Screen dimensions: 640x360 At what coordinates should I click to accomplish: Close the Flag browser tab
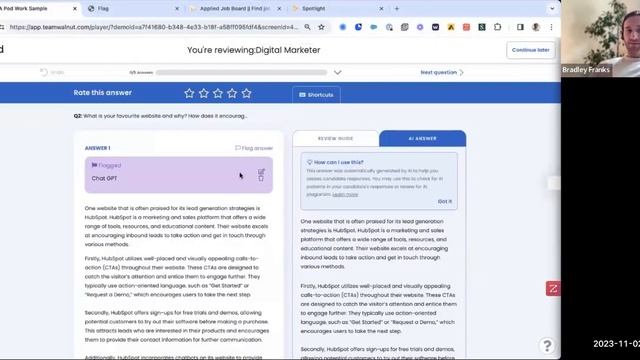177,8
